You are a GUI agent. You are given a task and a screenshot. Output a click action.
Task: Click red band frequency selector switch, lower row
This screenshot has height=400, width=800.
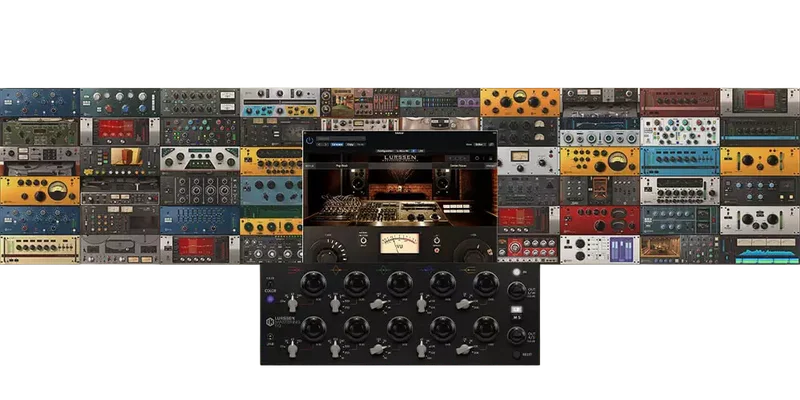pyautogui.click(x=292, y=349)
